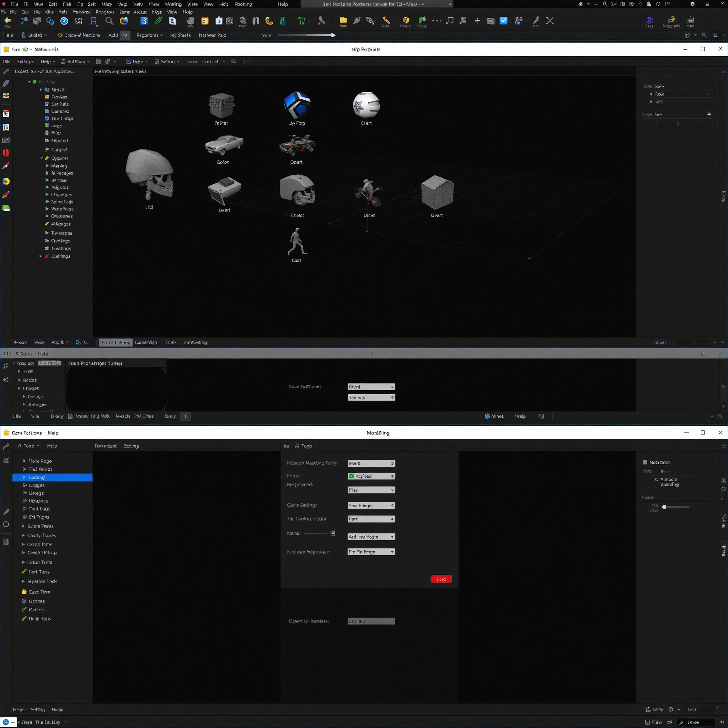
Task: Select the Impeled folder icon in the outliner
Action: tap(47, 140)
